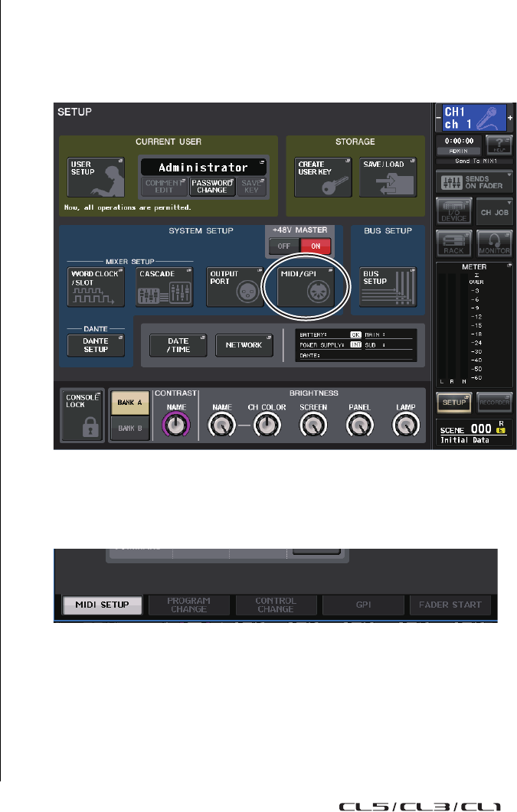This screenshot has height=812, width=517.
Task: Select the CH COLOR brightness knob
Action: coord(267,426)
